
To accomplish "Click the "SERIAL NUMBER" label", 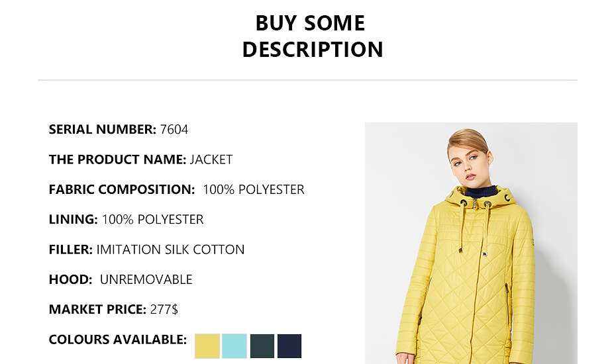I will 103,130.
